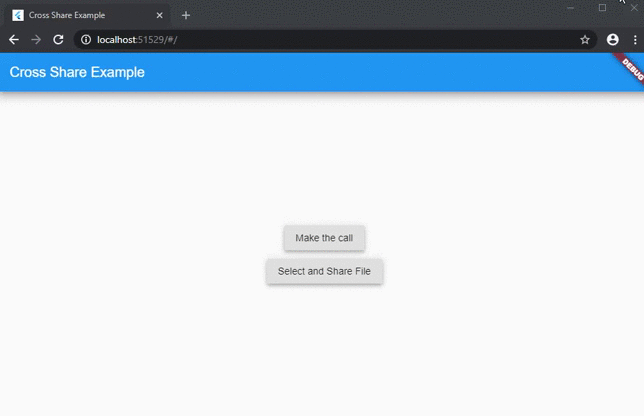
Task: Click the browser forward arrow
Action: [x=36, y=39]
